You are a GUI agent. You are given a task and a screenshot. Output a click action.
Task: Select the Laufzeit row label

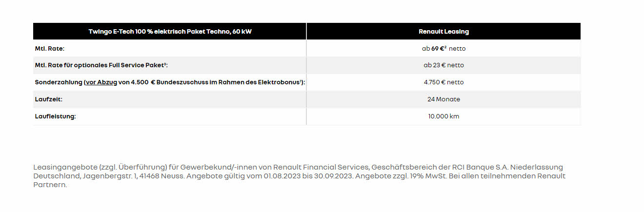coord(49,99)
